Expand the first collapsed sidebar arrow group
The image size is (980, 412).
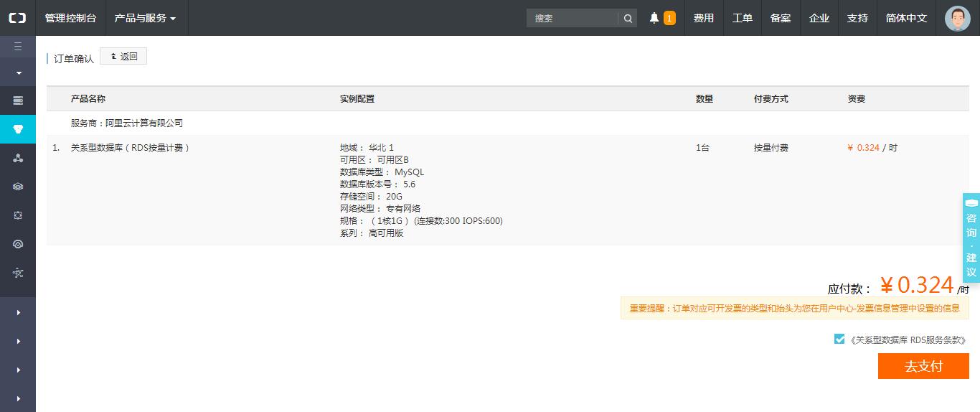tap(18, 312)
